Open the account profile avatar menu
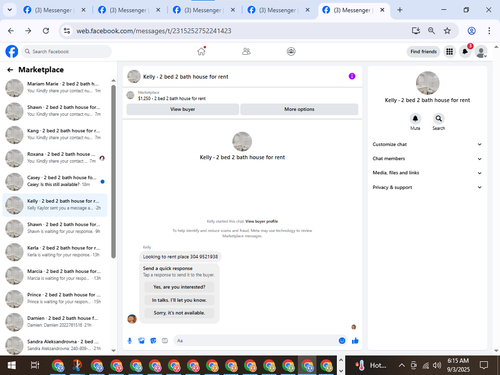 pyautogui.click(x=481, y=52)
